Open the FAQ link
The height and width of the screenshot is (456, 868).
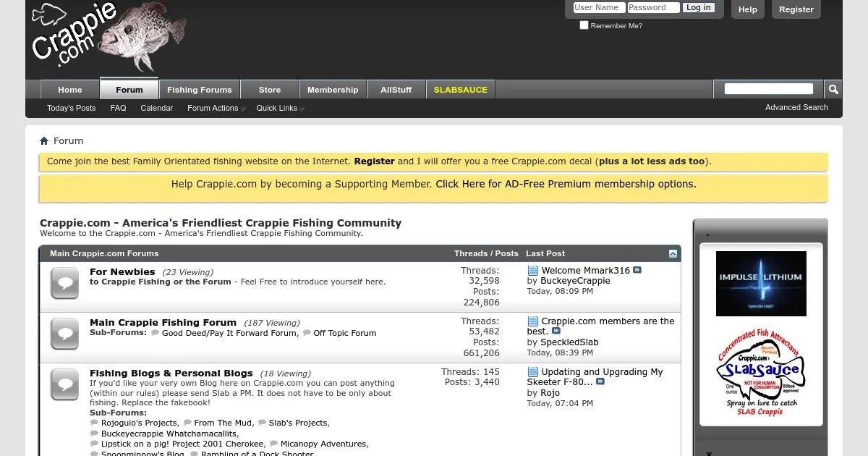pos(118,108)
